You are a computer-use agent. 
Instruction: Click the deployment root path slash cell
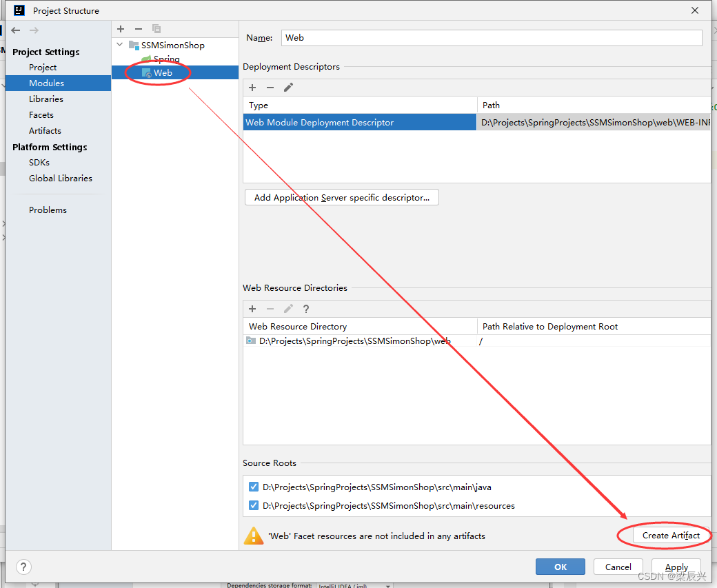pyautogui.click(x=594, y=341)
